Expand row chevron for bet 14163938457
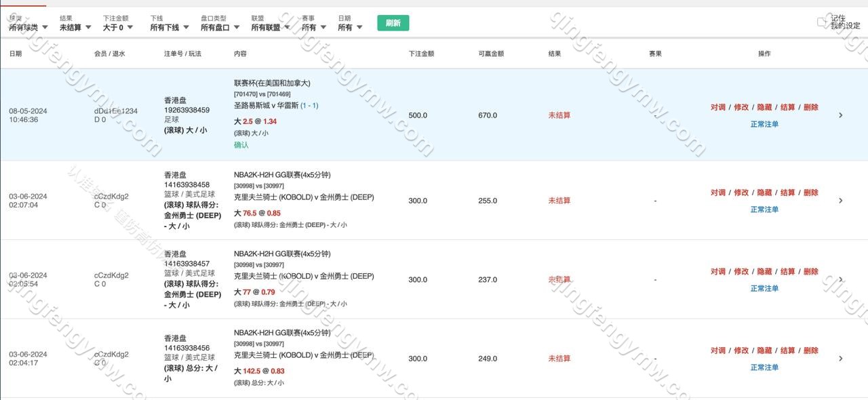 [x=840, y=279]
